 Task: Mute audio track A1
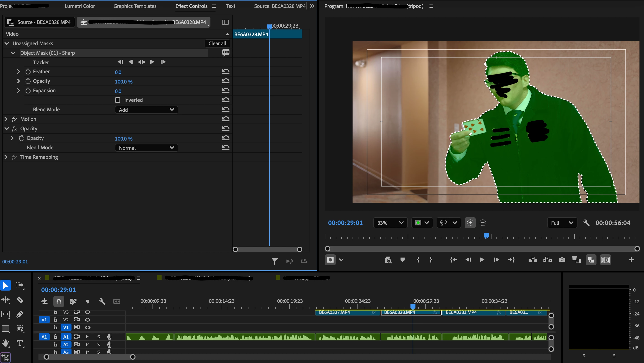[x=88, y=337]
